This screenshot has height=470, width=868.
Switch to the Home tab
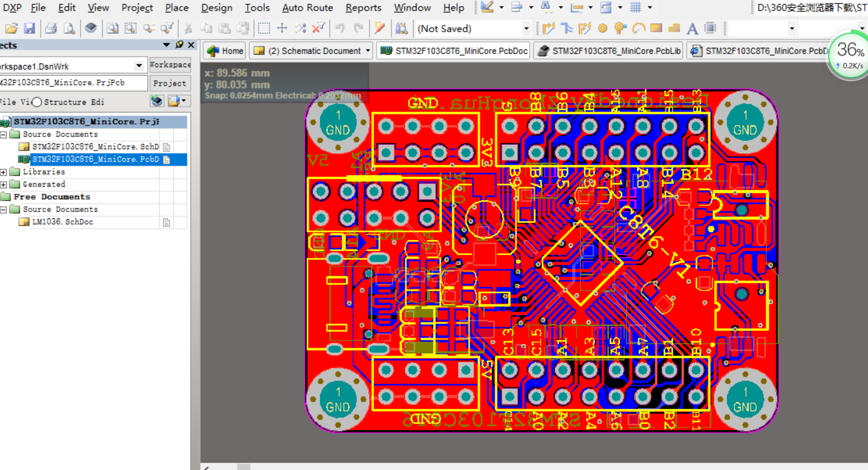(225, 51)
